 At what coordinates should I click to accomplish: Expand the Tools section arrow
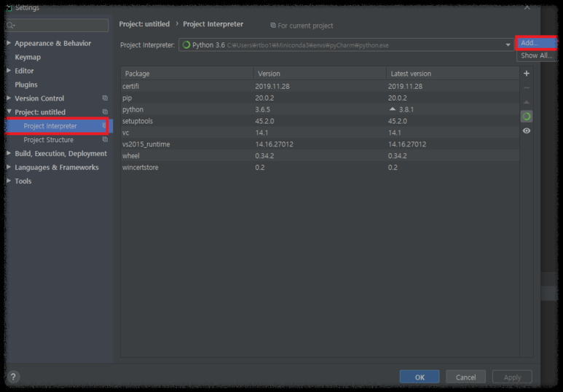pos(9,181)
